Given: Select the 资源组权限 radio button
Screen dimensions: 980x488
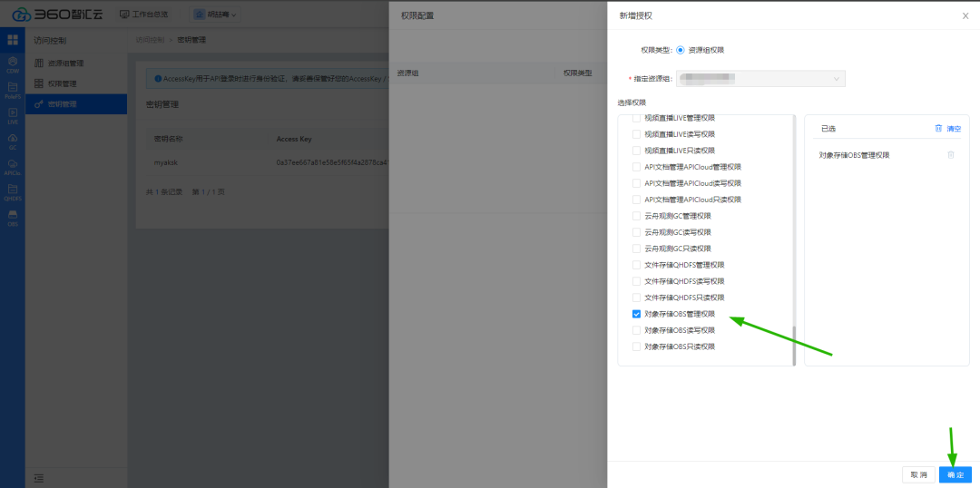Looking at the screenshot, I should pos(680,50).
